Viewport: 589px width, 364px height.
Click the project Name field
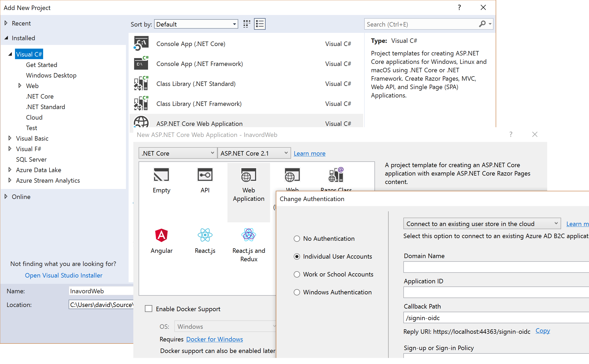(x=101, y=291)
